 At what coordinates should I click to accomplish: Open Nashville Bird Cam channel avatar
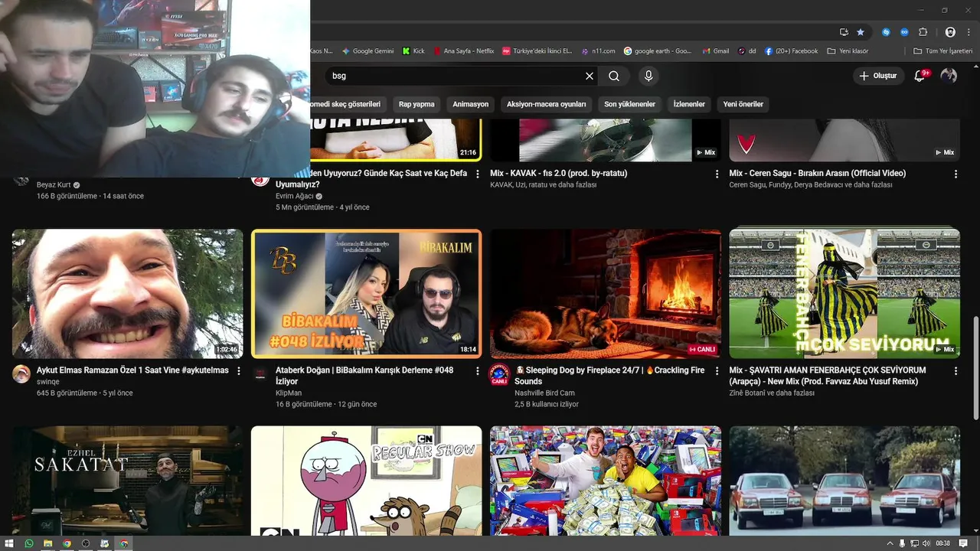(499, 374)
